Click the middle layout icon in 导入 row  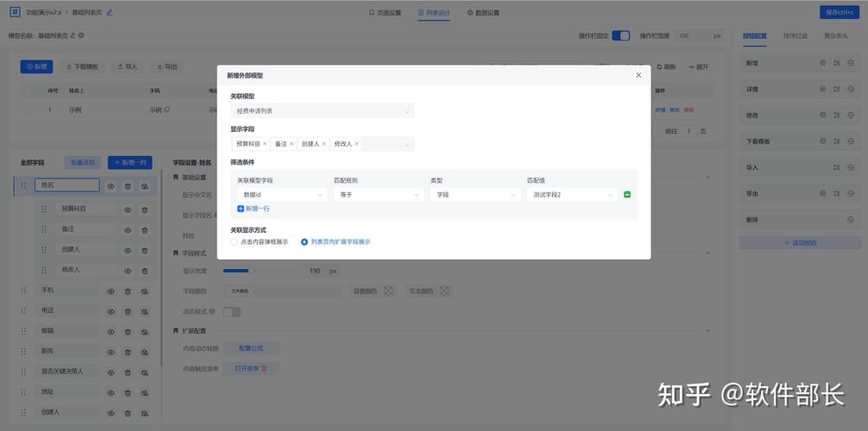[836, 167]
